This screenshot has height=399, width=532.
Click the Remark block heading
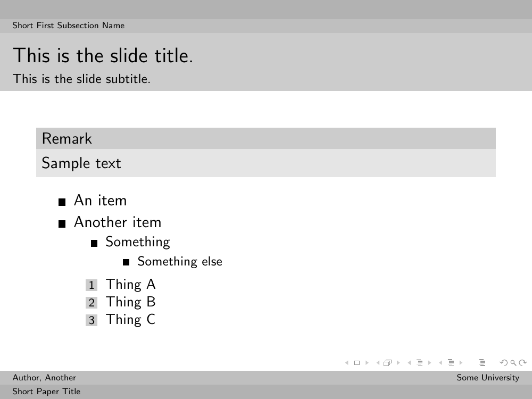click(x=66, y=138)
